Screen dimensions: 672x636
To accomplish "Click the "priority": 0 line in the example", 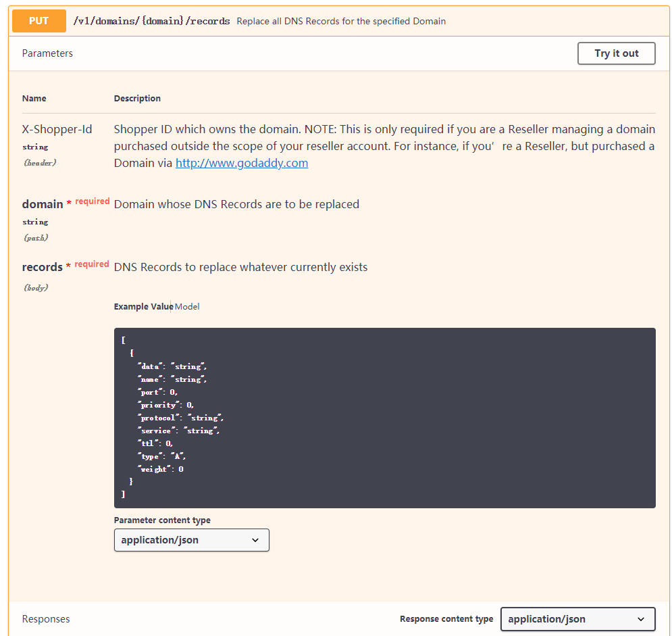I will click(x=165, y=405).
